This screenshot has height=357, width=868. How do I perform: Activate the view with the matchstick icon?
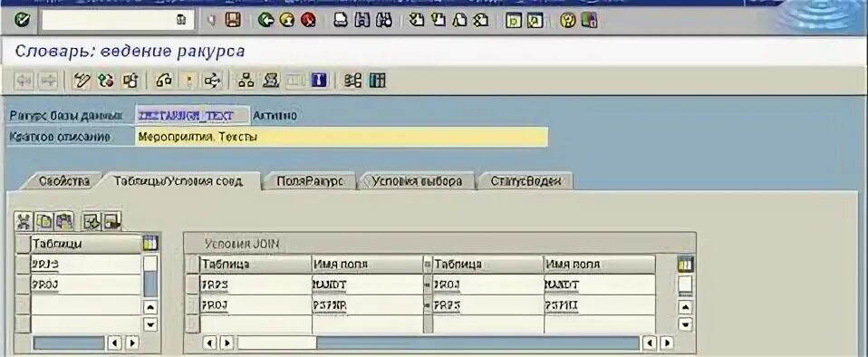[188, 81]
